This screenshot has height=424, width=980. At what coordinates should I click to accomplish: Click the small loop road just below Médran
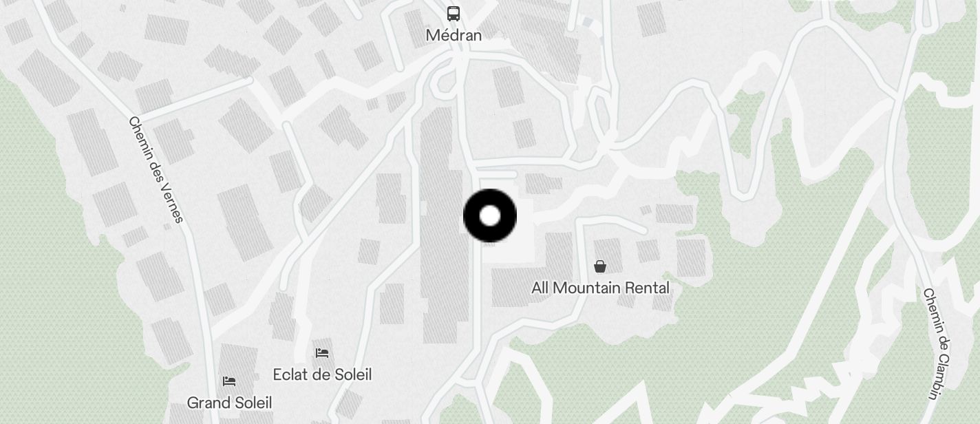coord(445,83)
